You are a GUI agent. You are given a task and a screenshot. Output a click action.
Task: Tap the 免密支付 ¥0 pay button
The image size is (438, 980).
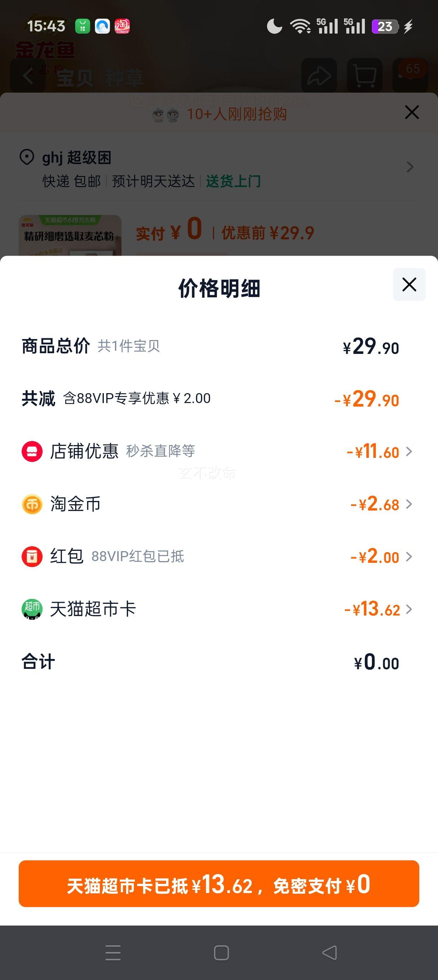[x=219, y=884]
